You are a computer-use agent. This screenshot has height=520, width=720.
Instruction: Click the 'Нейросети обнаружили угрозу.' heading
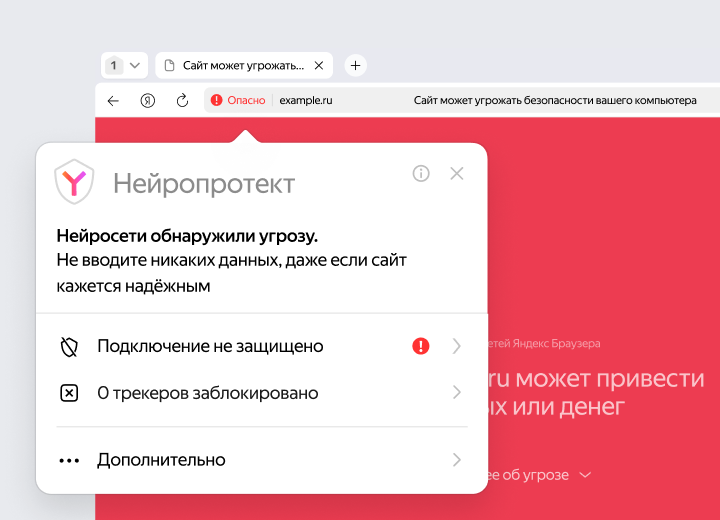tap(187, 236)
